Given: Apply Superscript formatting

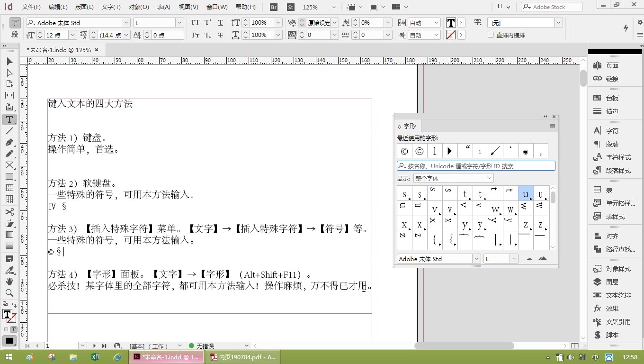Looking at the screenshot, I should point(208,23).
